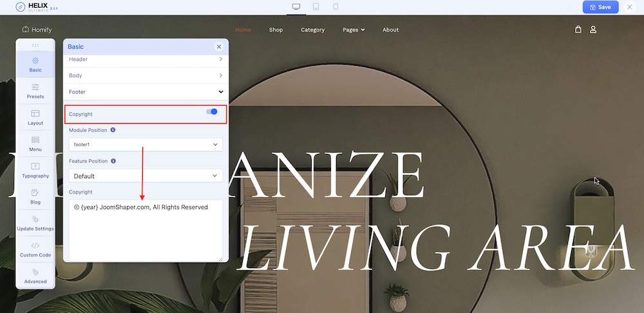Image resolution: width=644 pixels, height=313 pixels.
Task: Click the 'Feature Position' label
Action: coord(88,161)
